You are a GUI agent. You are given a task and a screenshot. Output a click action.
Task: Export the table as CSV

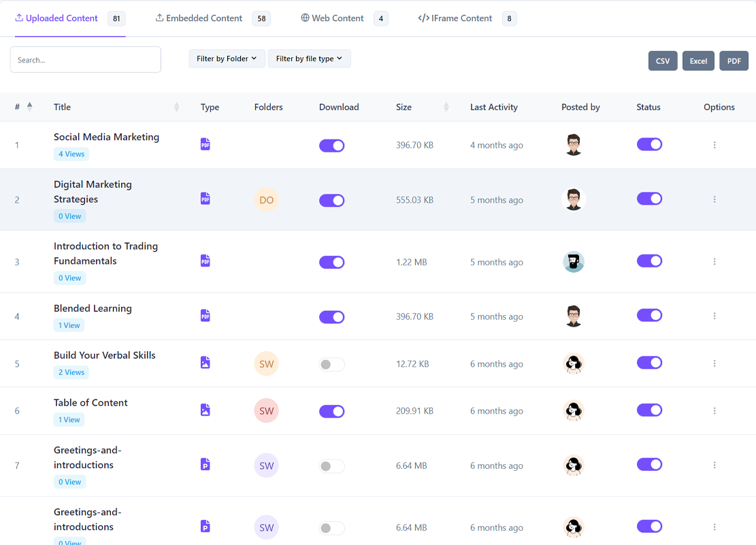pyautogui.click(x=663, y=61)
